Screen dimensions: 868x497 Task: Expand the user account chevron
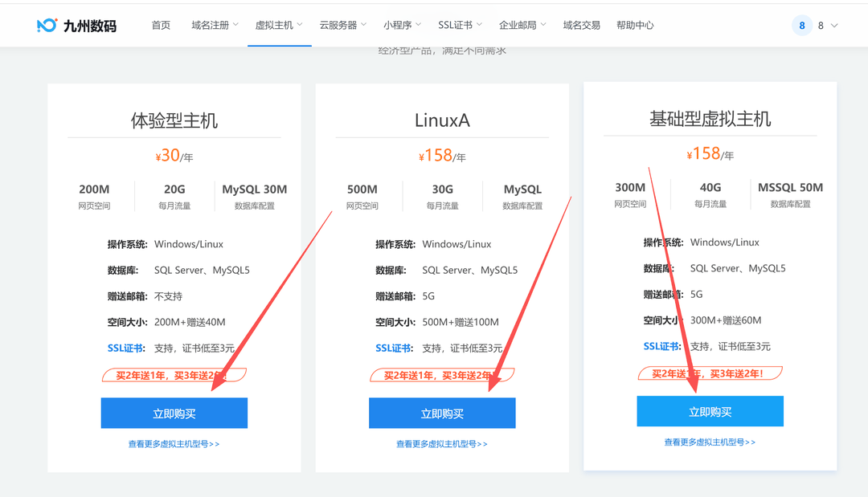(834, 26)
